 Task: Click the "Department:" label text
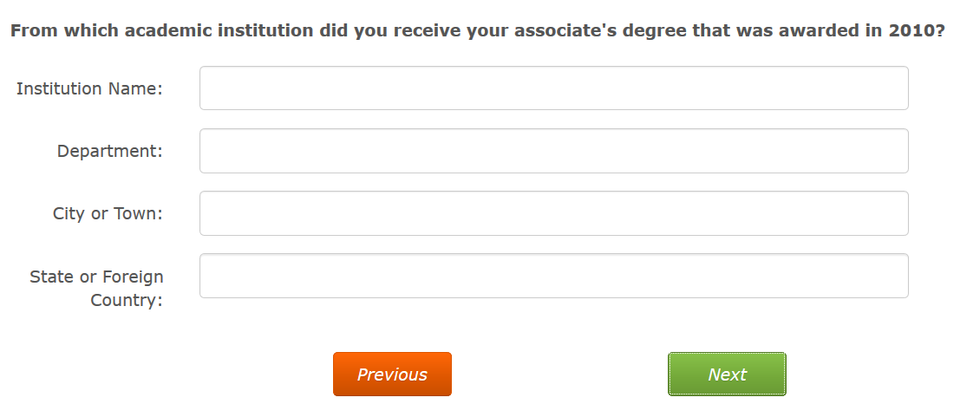(109, 151)
